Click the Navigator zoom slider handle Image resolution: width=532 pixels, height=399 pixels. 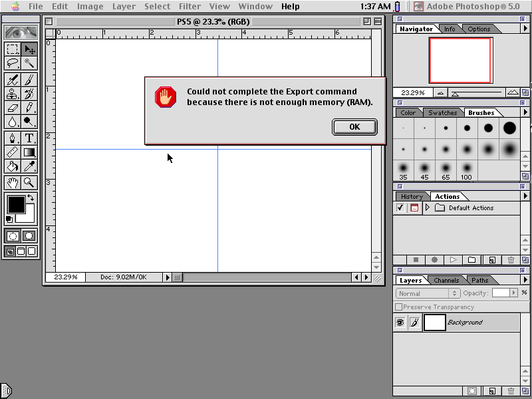(x=456, y=94)
